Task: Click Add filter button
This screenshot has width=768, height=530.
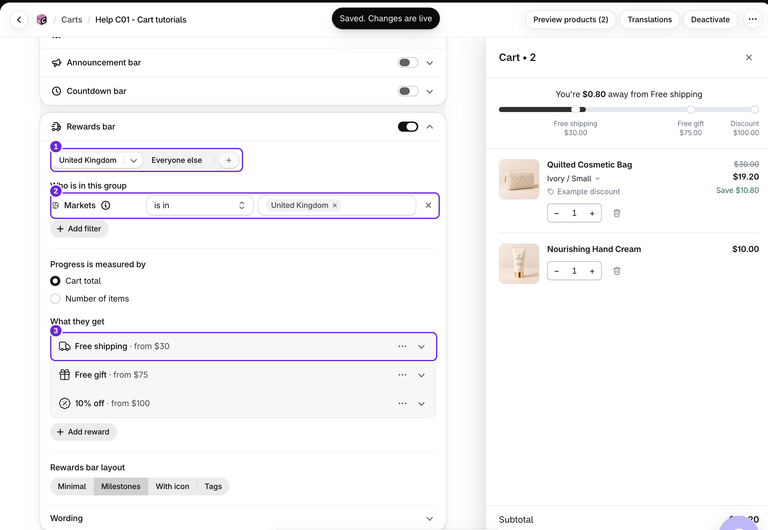Action: click(x=79, y=229)
